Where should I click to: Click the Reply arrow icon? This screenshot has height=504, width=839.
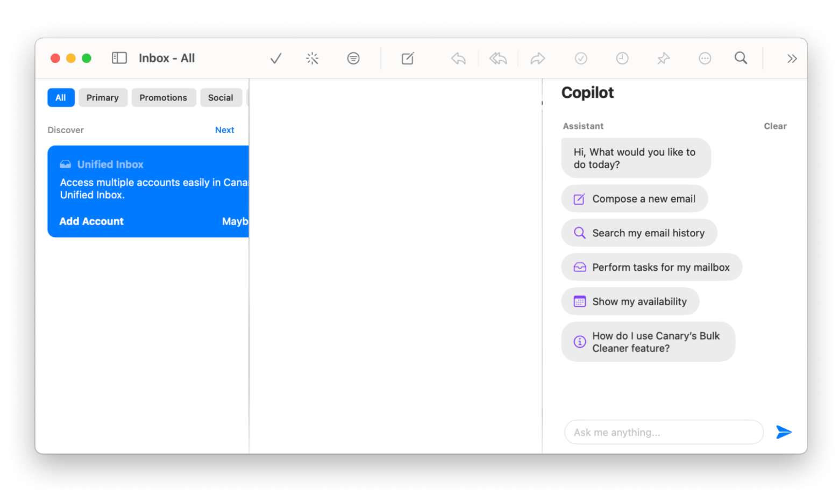tap(458, 59)
